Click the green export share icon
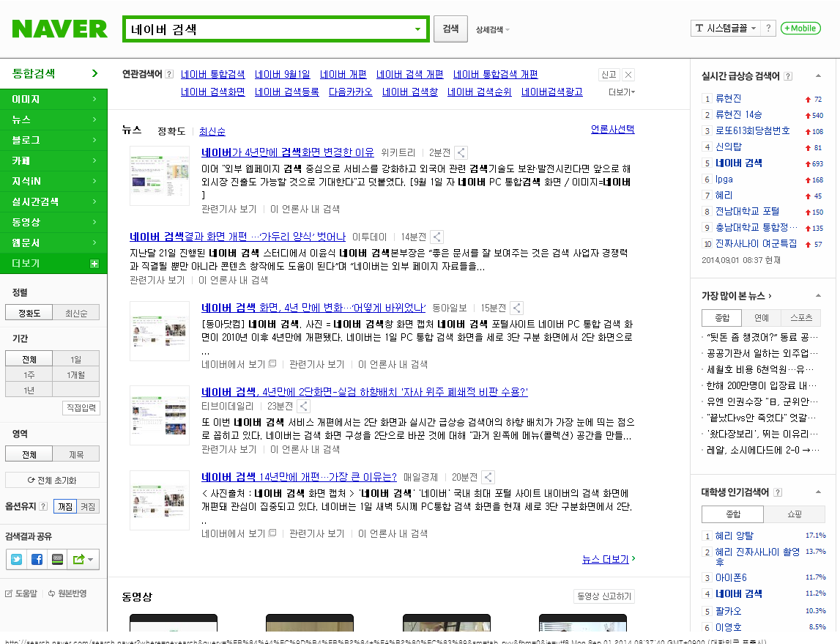840x644 pixels. coord(79,559)
